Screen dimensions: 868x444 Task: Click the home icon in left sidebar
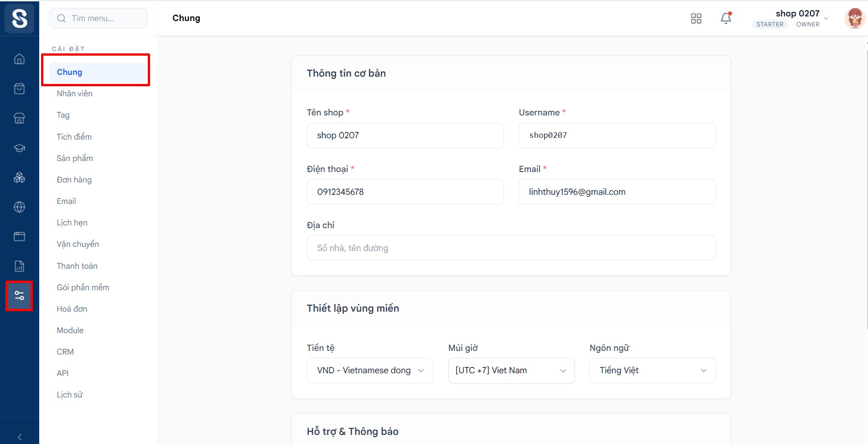click(x=19, y=59)
